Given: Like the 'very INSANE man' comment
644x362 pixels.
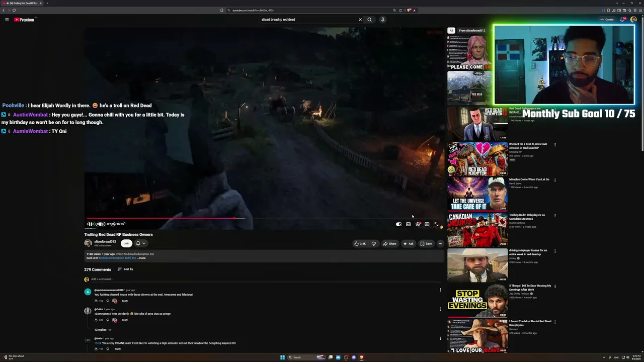Looking at the screenshot, I should [x=96, y=349].
